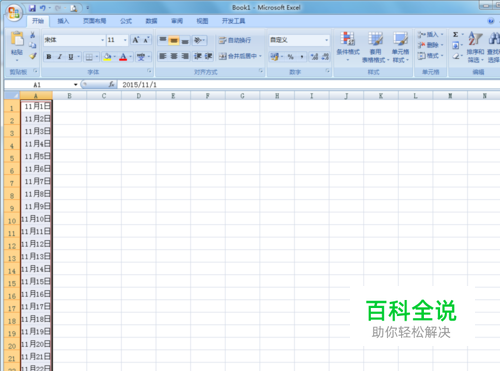This screenshot has height=371, width=500.
Task: Toggle bold formatting
Action: 49,57
